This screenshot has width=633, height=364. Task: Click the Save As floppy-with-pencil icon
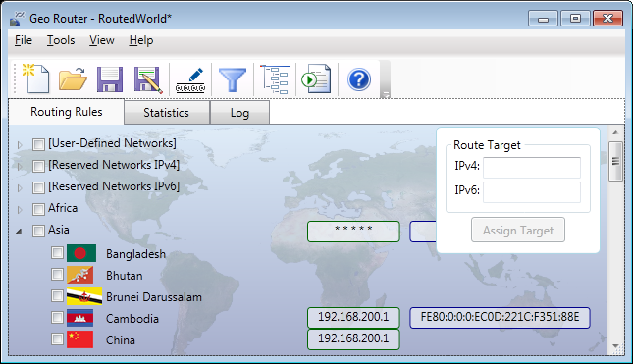148,79
